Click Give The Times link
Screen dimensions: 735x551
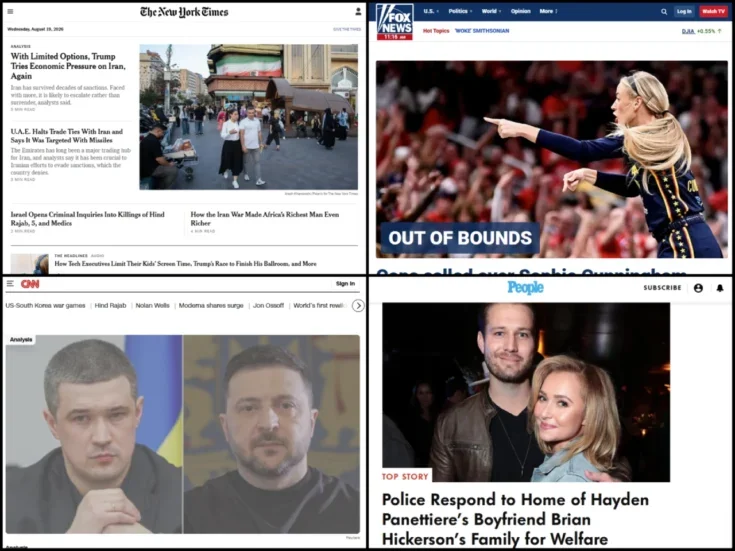[347, 29]
